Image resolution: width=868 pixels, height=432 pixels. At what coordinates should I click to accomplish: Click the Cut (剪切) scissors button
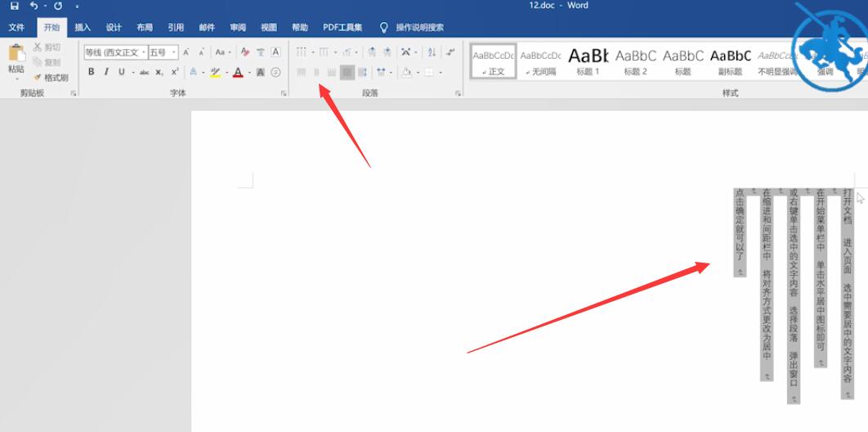pos(47,47)
